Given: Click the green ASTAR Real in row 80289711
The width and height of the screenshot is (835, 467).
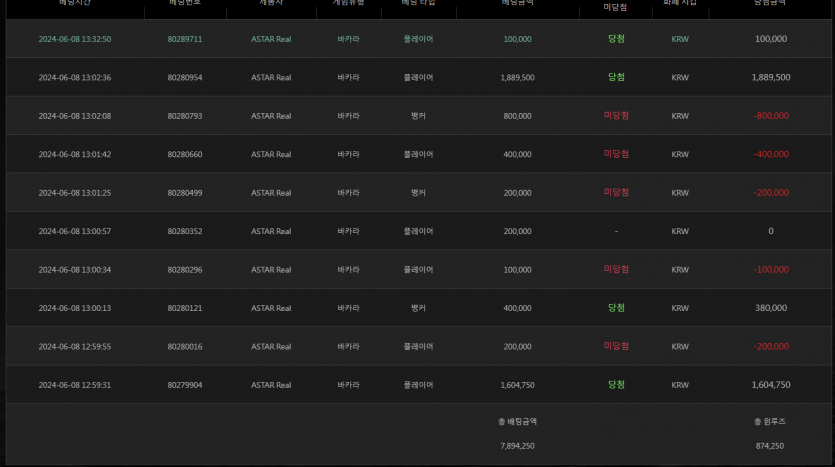Looking at the screenshot, I should pos(271,39).
